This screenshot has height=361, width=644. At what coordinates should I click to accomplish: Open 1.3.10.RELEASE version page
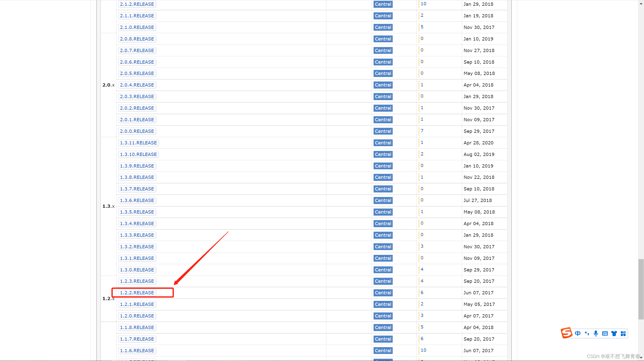pos(138,154)
